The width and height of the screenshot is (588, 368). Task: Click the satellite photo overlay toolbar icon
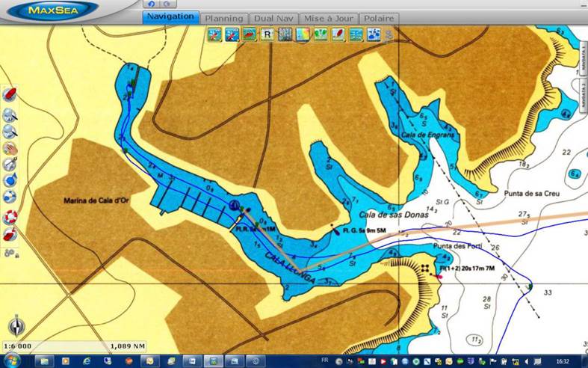(285, 34)
